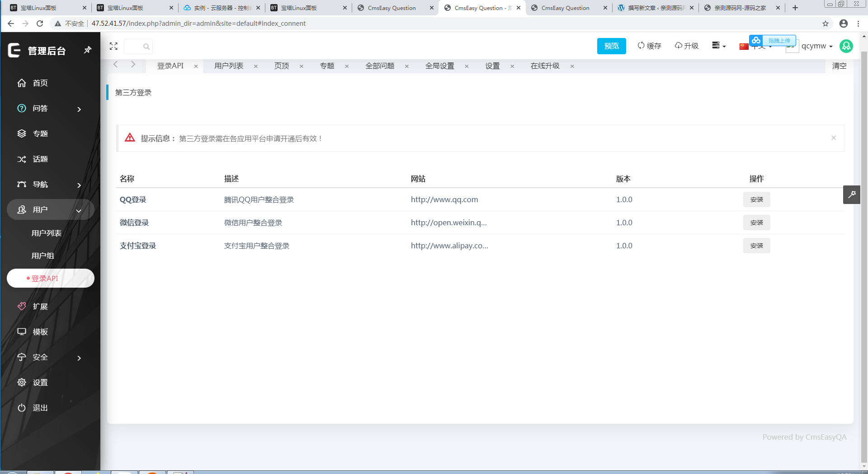
Task: Click the 升级 upgrade cloud button
Action: coord(686,46)
